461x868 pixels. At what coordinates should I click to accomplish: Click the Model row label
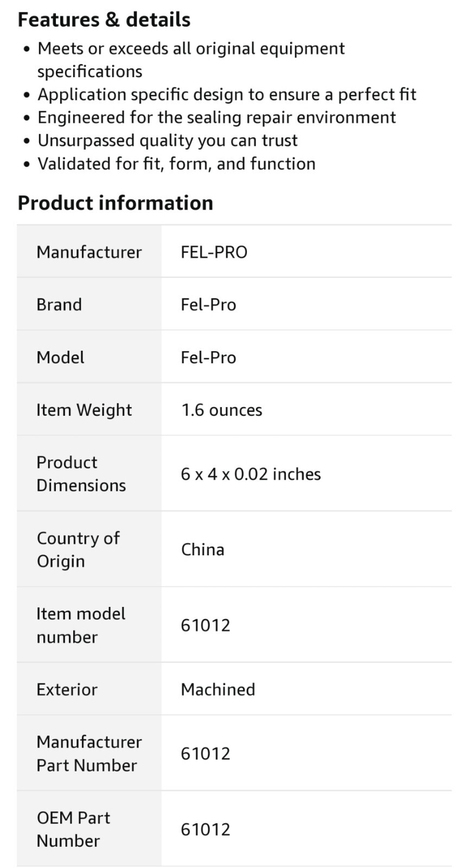60,357
